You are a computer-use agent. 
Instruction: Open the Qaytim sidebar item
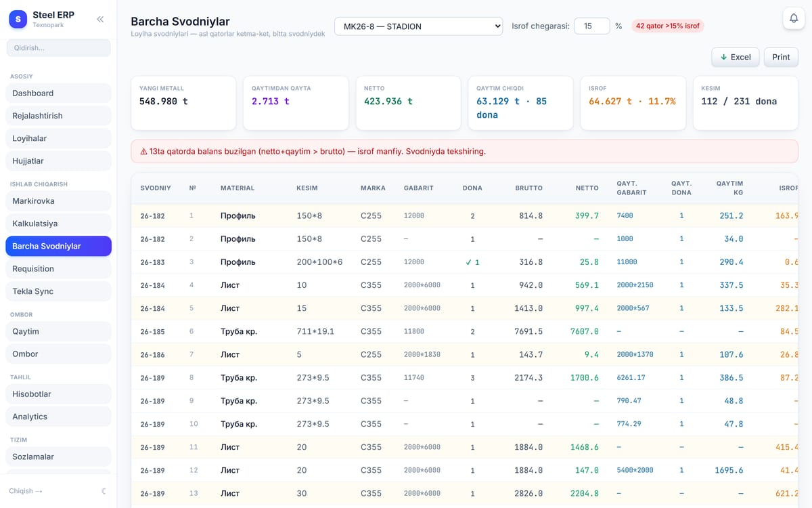click(x=58, y=331)
